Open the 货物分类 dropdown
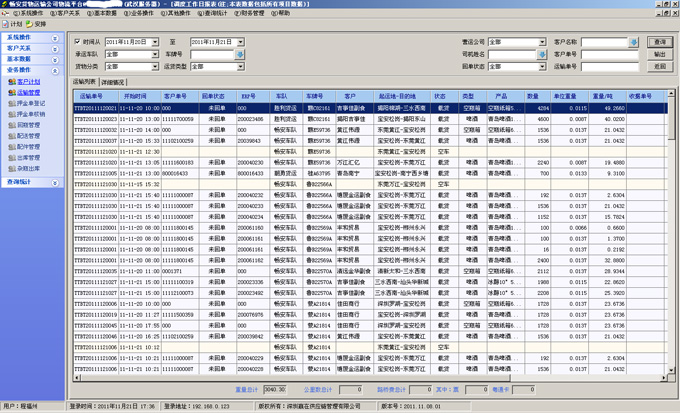 tap(155, 66)
